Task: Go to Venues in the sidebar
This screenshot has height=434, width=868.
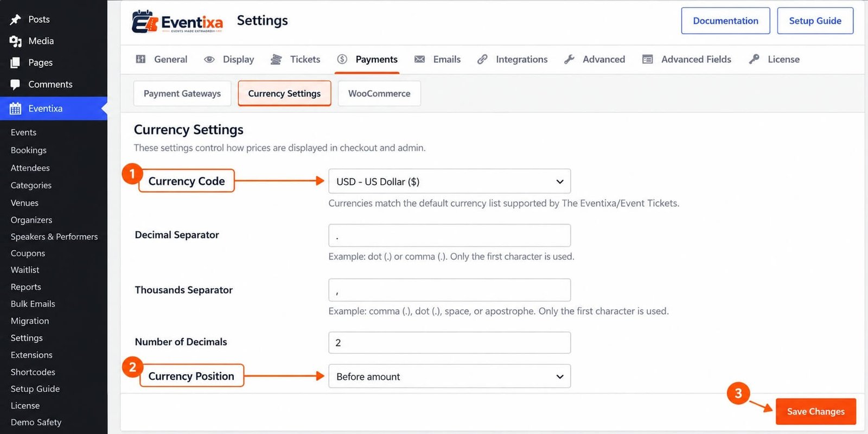Action: (x=24, y=203)
